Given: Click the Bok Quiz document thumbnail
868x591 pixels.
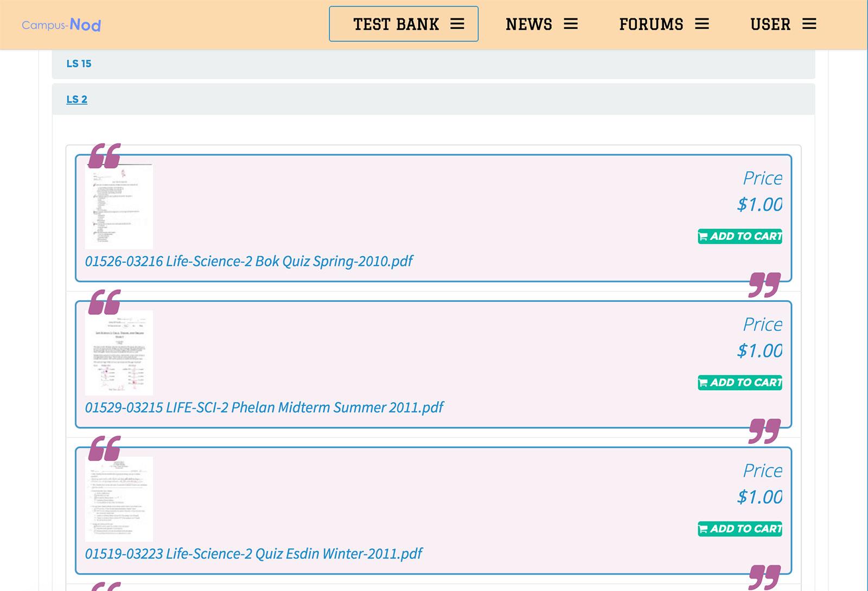Looking at the screenshot, I should (119, 206).
